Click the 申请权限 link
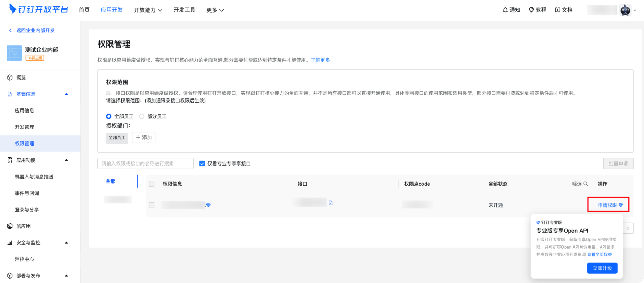 (608, 205)
